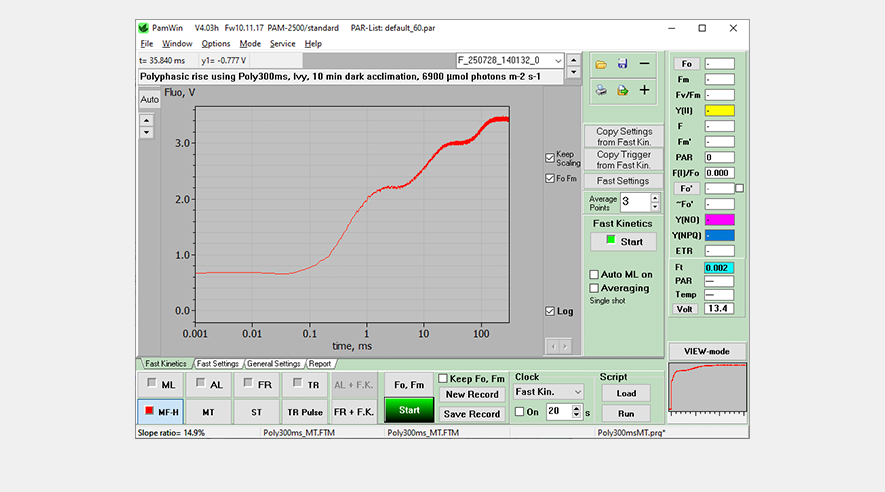Click the New Record button

[x=472, y=394]
